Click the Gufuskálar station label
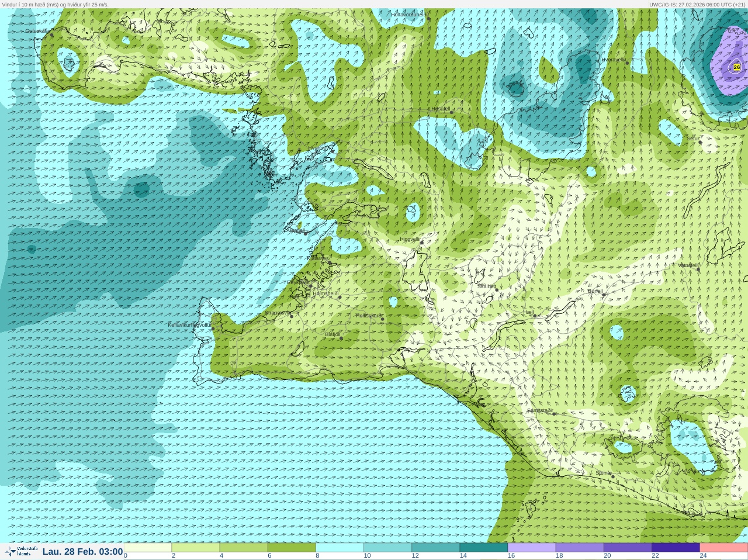This screenshot has height=560, width=748. coord(37,31)
